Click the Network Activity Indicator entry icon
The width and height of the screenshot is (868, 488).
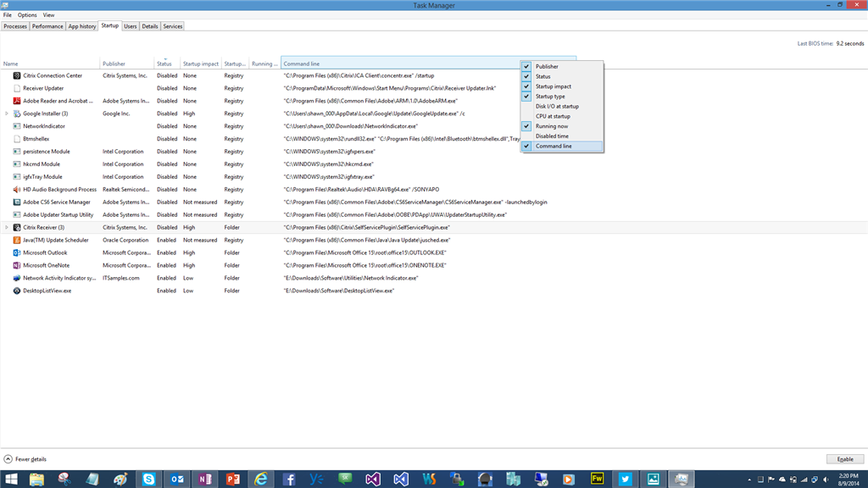click(x=17, y=278)
